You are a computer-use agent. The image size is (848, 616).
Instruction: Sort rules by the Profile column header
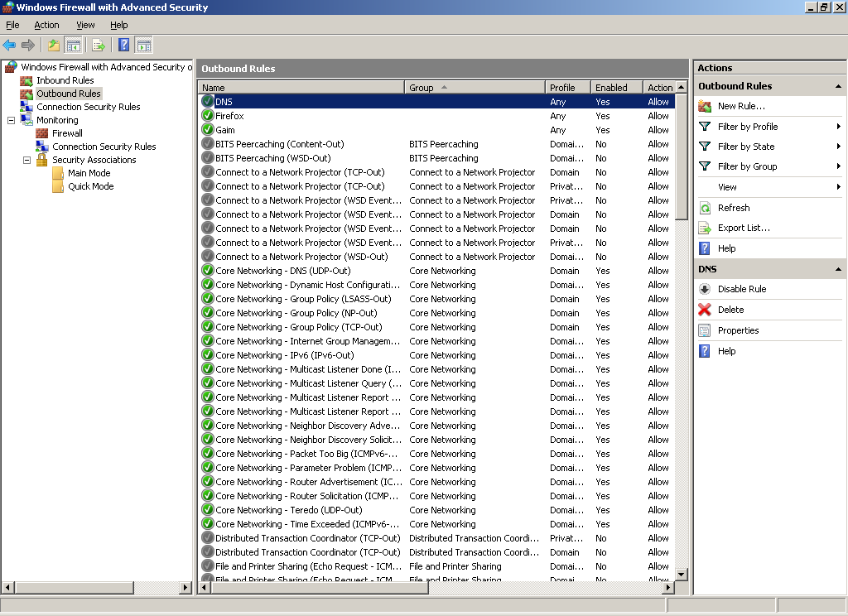(568, 88)
